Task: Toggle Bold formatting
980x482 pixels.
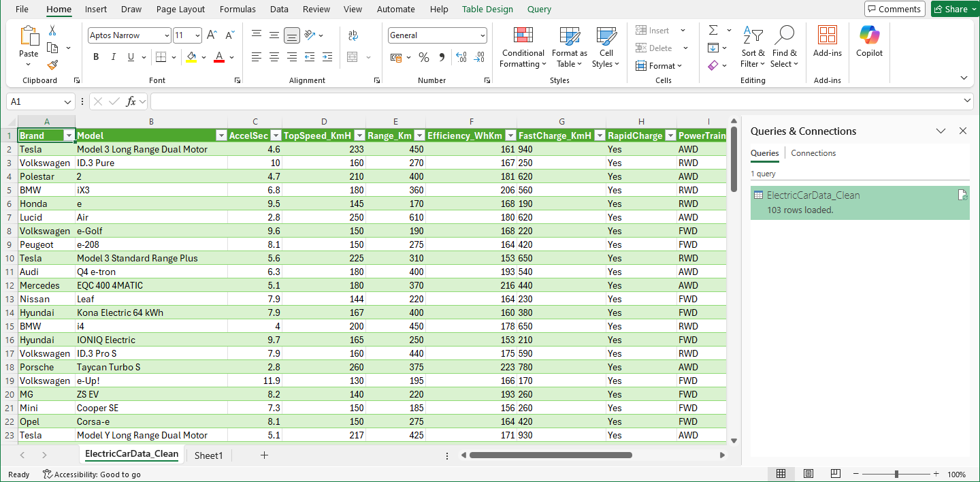Action: tap(96, 57)
